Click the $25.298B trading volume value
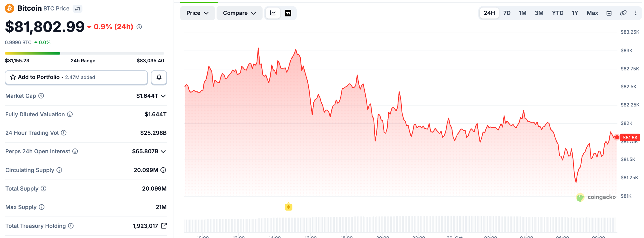This screenshot has width=644, height=238. coord(154,133)
